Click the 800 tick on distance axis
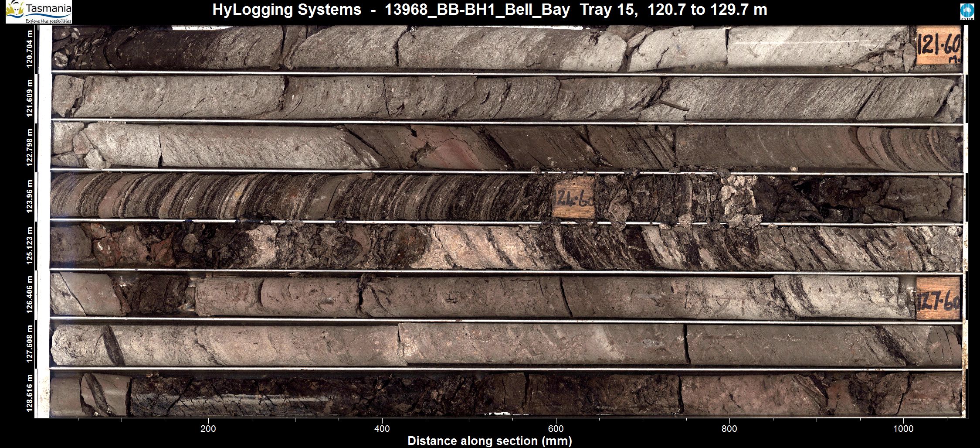The image size is (980, 448). tap(729, 428)
